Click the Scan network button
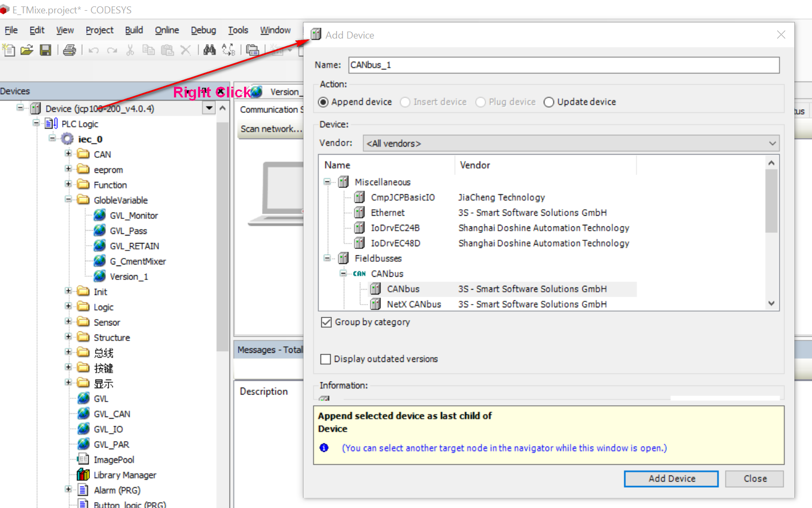This screenshot has height=508, width=812. [x=270, y=128]
